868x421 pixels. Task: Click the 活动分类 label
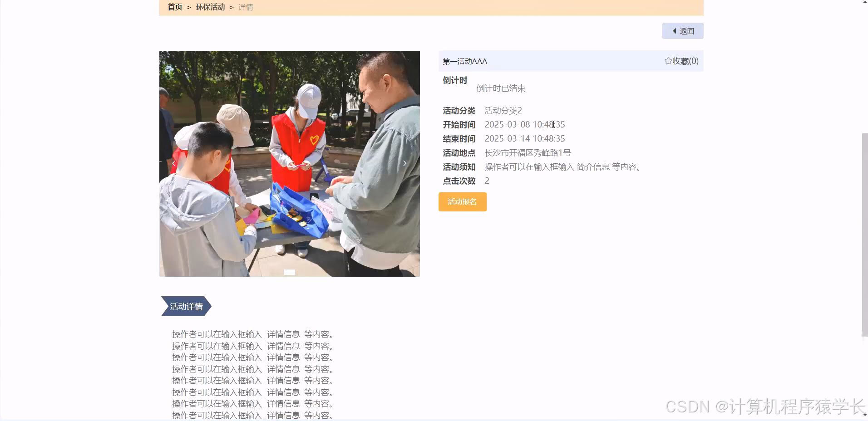tap(459, 110)
